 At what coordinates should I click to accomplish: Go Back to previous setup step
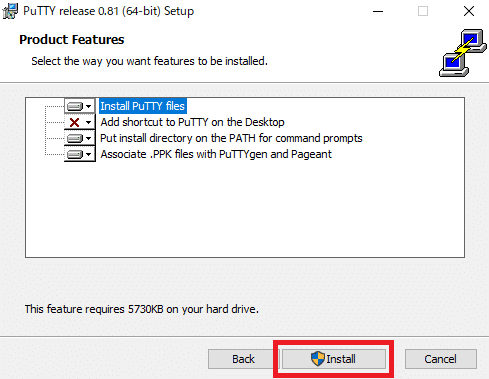(243, 359)
